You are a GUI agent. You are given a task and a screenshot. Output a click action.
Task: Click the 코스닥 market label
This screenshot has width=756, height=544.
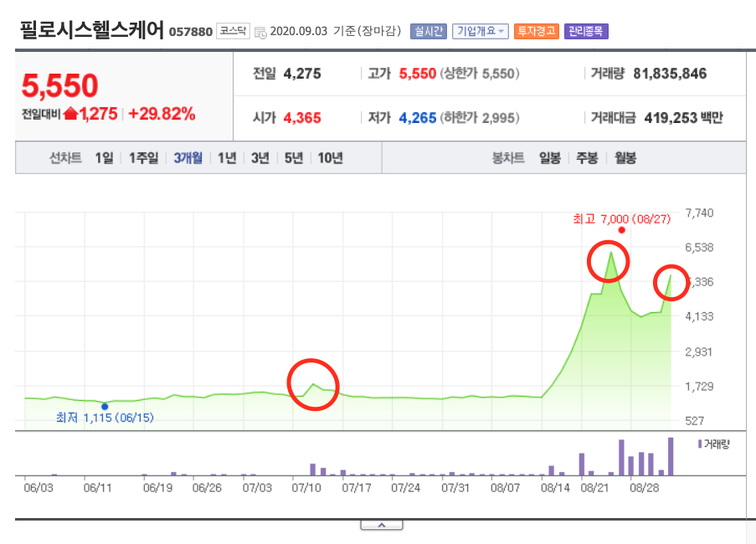(233, 31)
